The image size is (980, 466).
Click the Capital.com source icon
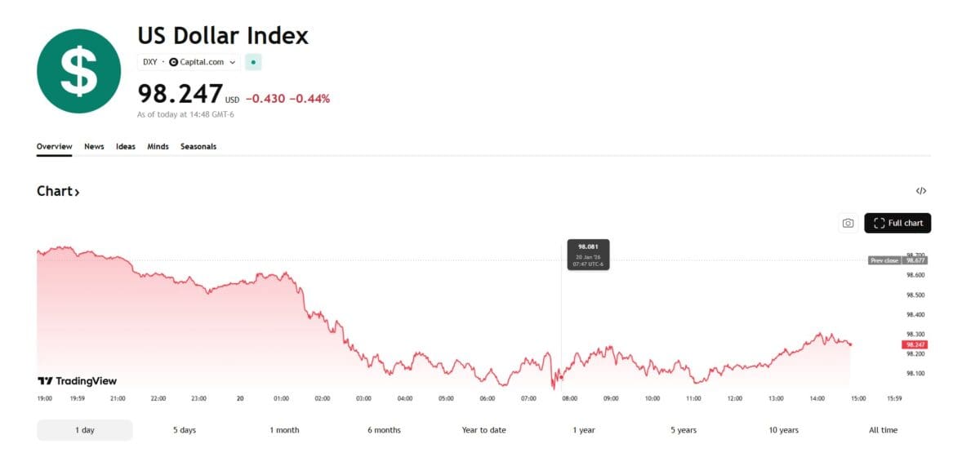pos(173,62)
